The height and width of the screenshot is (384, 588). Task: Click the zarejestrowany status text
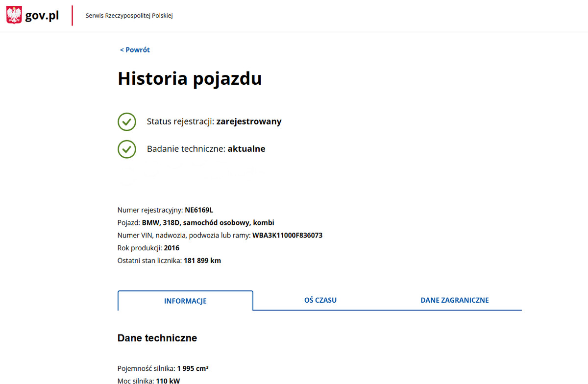coord(249,122)
